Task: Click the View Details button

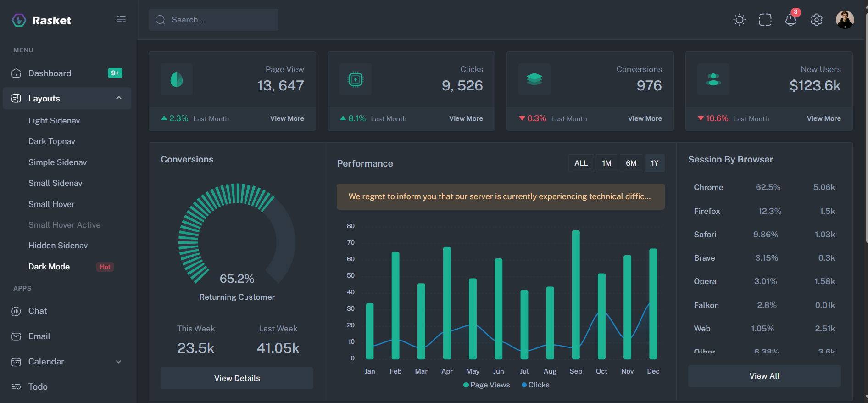Action: (x=237, y=378)
